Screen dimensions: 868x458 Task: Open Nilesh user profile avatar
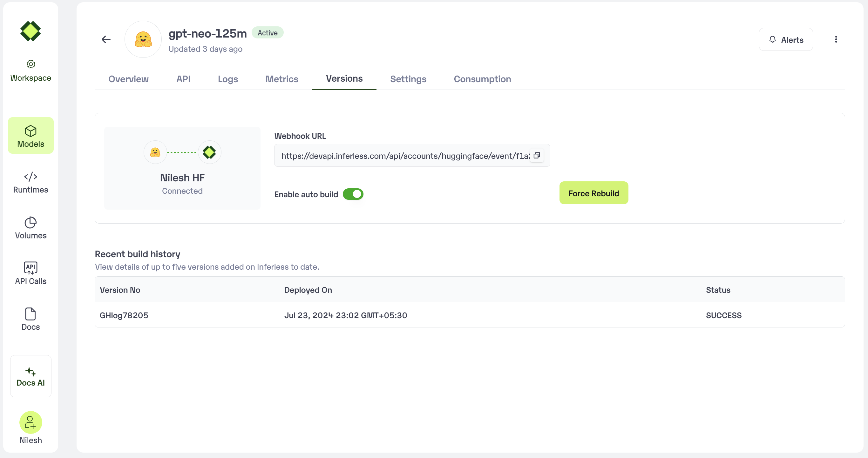(x=31, y=422)
